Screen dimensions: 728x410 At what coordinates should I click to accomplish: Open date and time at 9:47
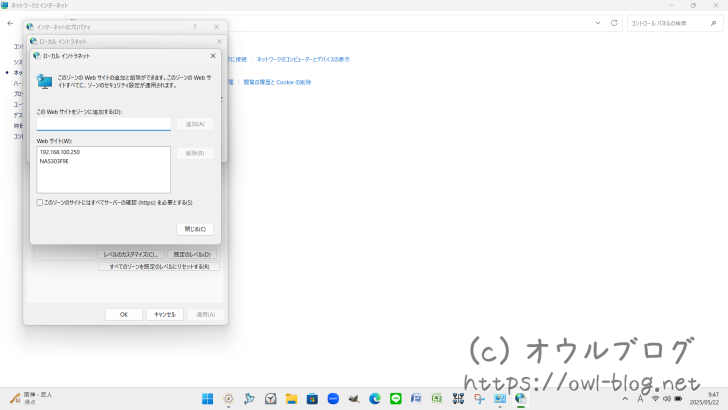[x=704, y=398]
